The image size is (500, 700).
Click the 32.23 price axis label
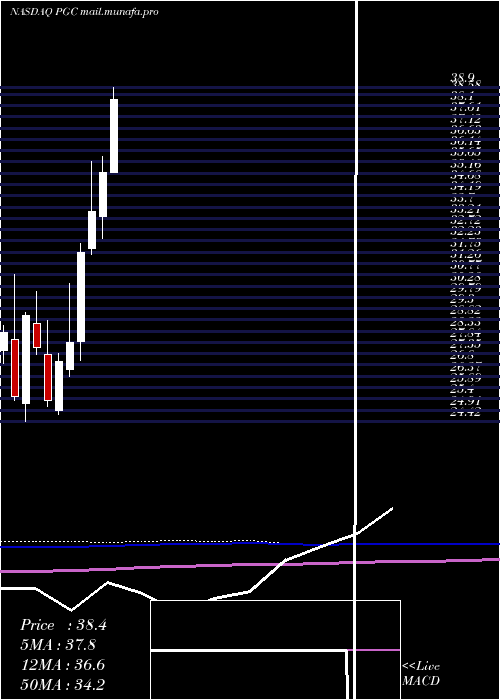coord(465,233)
